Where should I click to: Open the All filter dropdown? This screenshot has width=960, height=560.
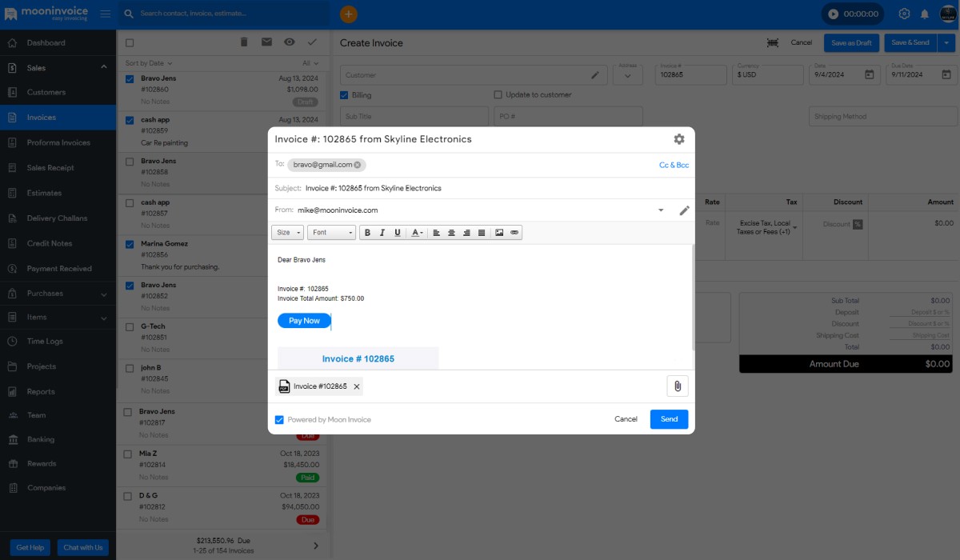click(310, 63)
